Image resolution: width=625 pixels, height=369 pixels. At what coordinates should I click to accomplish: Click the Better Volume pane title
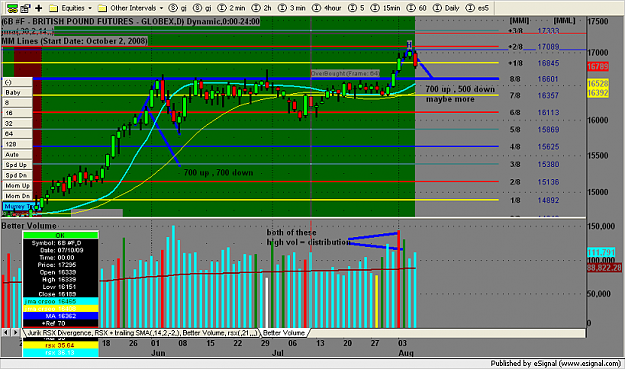(29, 226)
